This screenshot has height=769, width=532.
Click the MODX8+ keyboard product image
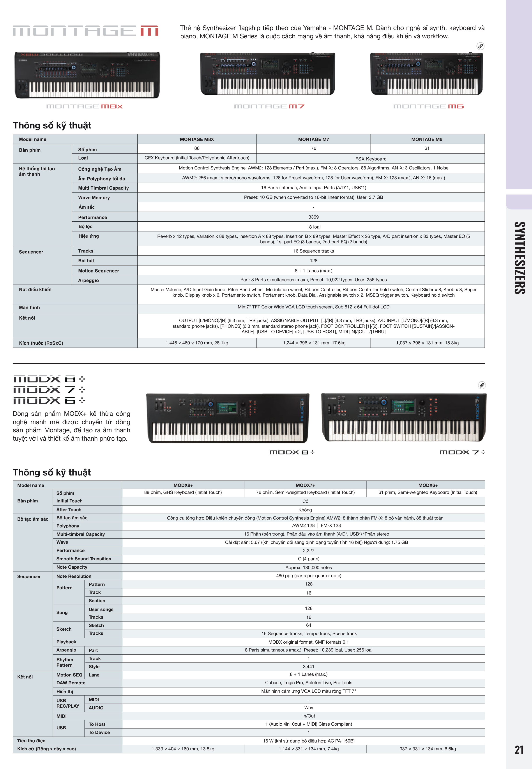coord(228,418)
